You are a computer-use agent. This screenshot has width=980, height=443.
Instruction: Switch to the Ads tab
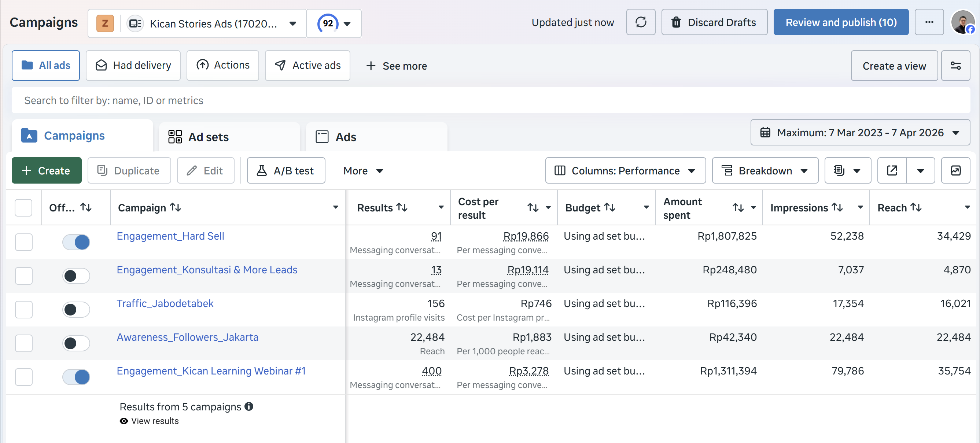coord(346,137)
